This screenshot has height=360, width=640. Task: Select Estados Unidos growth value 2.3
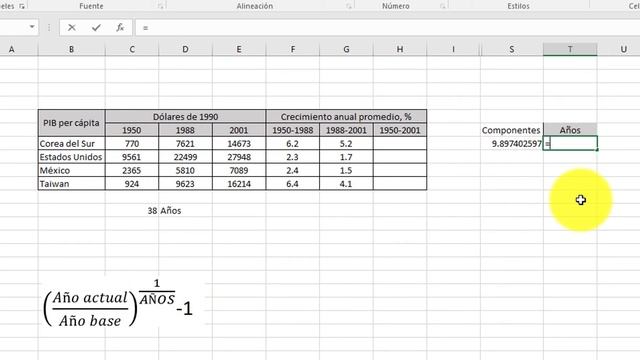click(x=293, y=157)
